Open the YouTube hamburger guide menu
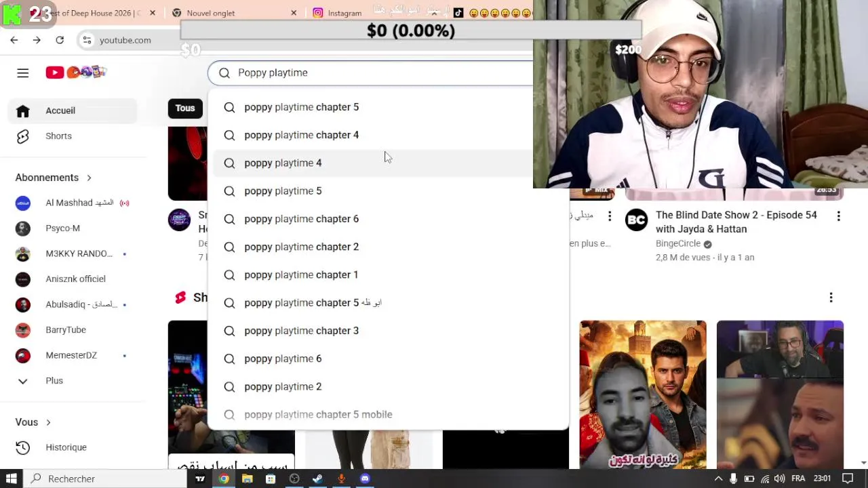The height and width of the screenshot is (488, 868). point(23,73)
